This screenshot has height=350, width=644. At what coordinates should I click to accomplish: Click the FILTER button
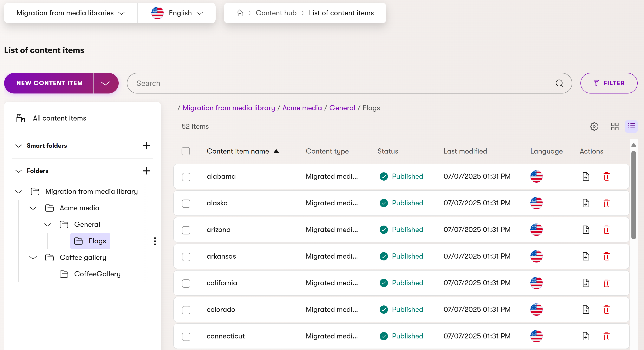pos(609,83)
